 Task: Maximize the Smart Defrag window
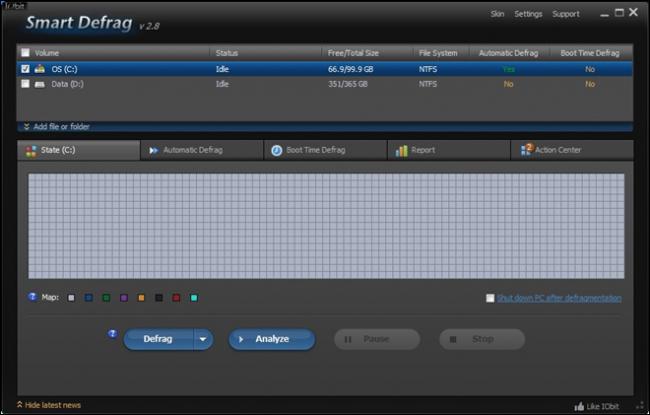(x=619, y=13)
